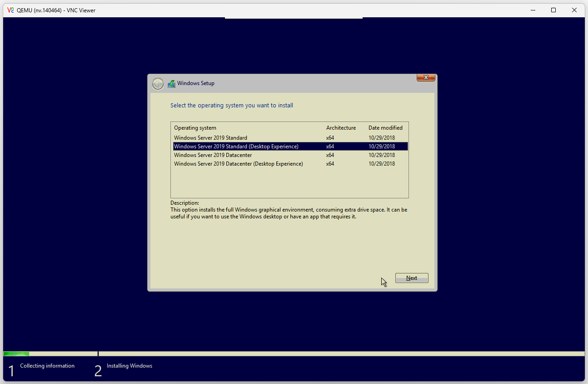Pick Windows Server 2019 Datacenter core edition

pyautogui.click(x=213, y=155)
